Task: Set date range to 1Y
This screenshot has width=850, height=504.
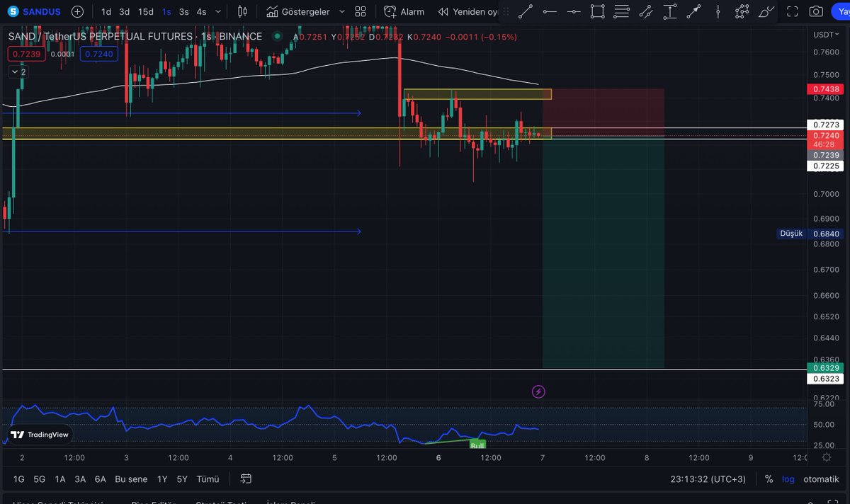Action: click(162, 479)
